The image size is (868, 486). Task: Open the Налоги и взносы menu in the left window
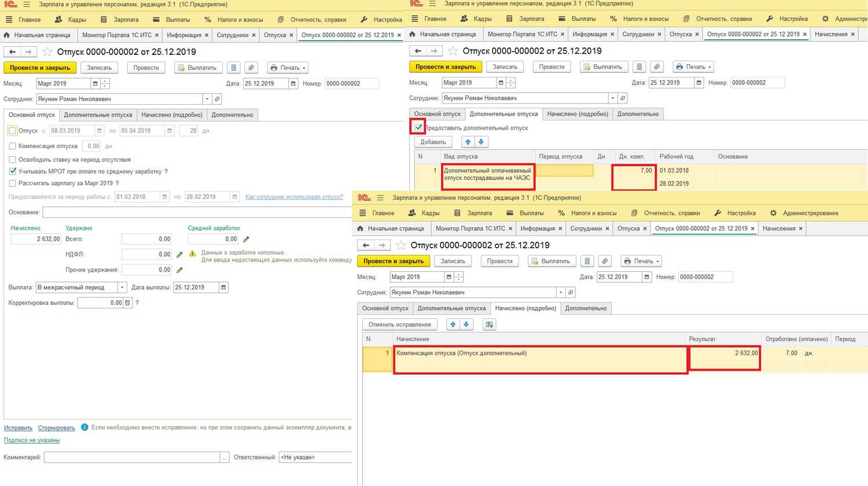233,20
